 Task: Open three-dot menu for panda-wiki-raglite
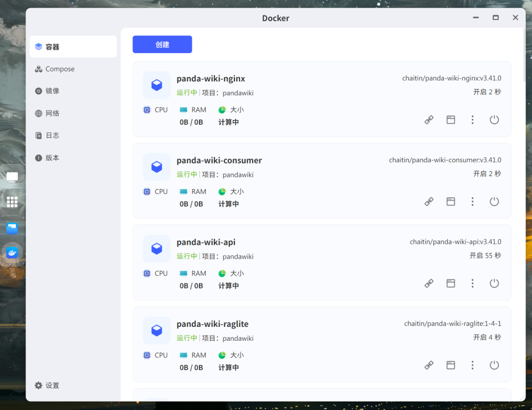472,365
